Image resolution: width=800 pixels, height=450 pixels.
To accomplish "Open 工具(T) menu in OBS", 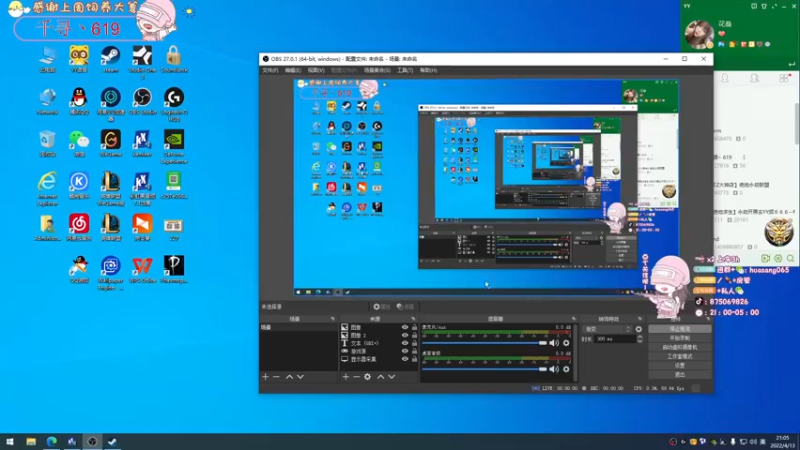I will (x=405, y=70).
